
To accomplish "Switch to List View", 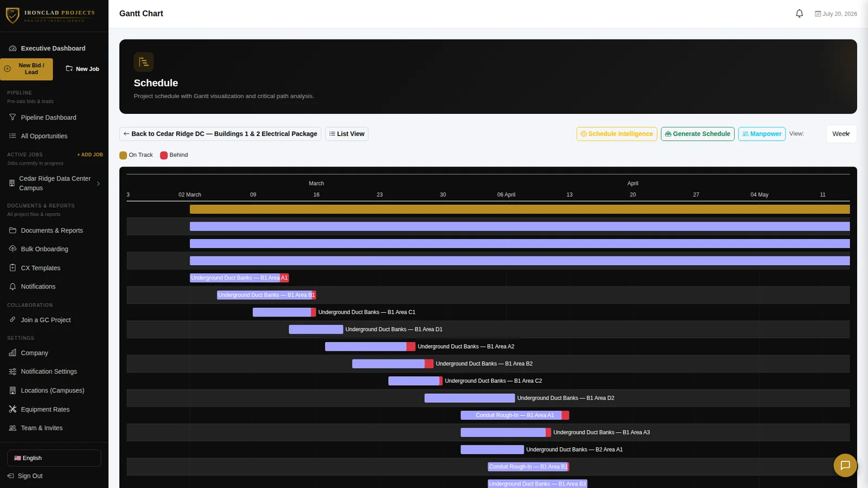I will [x=347, y=134].
